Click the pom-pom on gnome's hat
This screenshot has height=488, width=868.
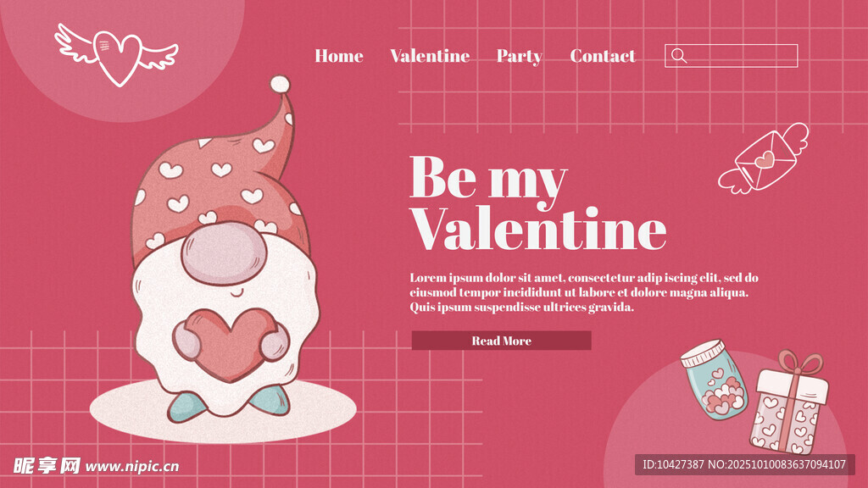pyautogui.click(x=280, y=85)
